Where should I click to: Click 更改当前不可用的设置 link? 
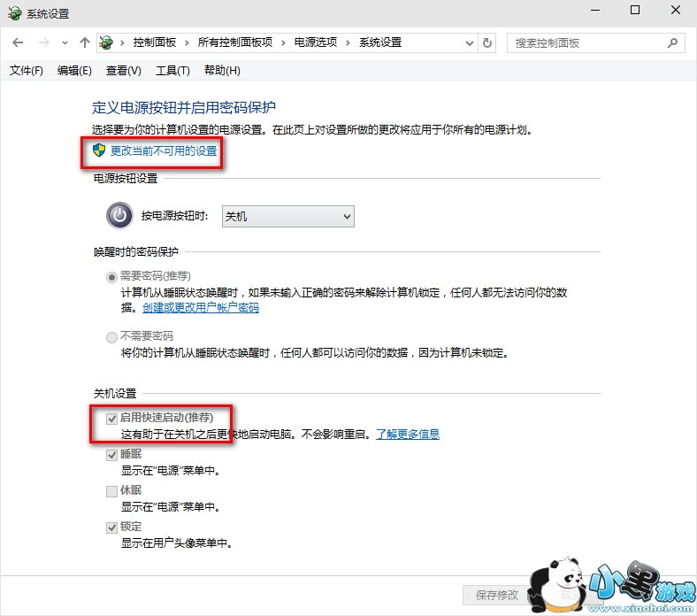click(x=164, y=151)
